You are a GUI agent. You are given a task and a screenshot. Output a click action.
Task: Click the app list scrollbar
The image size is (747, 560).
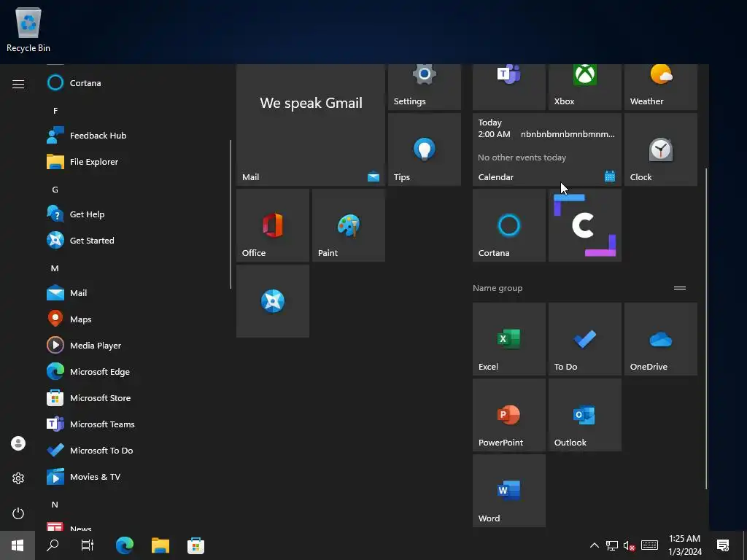coord(231,214)
